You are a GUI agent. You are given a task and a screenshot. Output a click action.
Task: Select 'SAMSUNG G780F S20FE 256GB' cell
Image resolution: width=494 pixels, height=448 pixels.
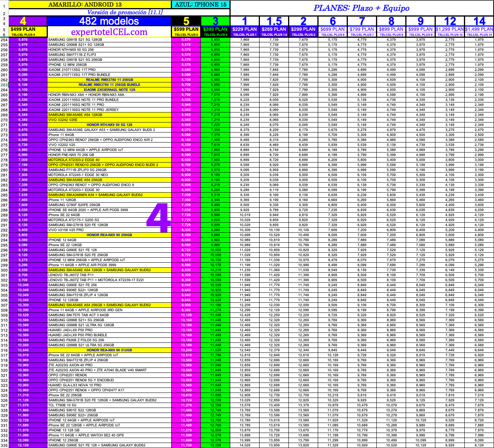coord(109,205)
